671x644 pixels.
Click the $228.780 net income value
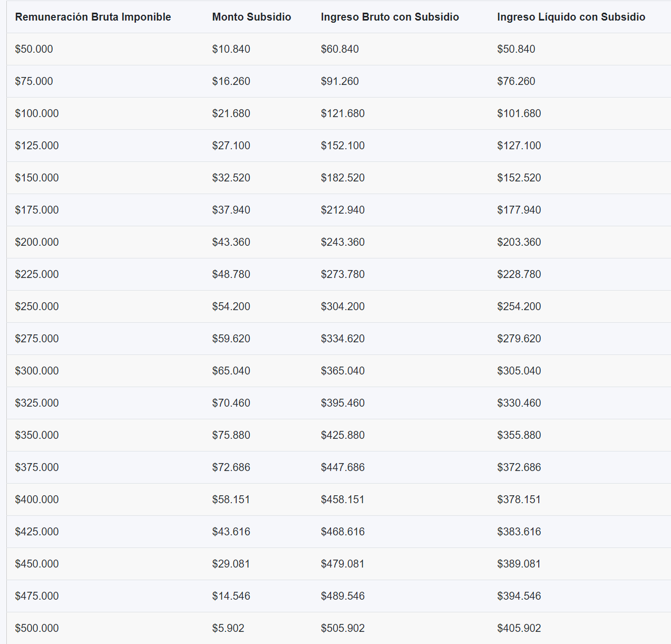pyautogui.click(x=519, y=274)
